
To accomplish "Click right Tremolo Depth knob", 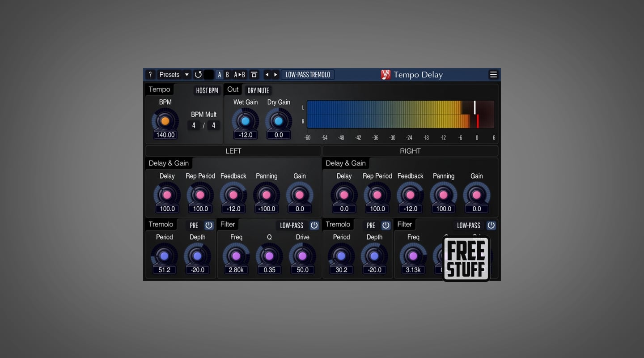I will pyautogui.click(x=374, y=256).
